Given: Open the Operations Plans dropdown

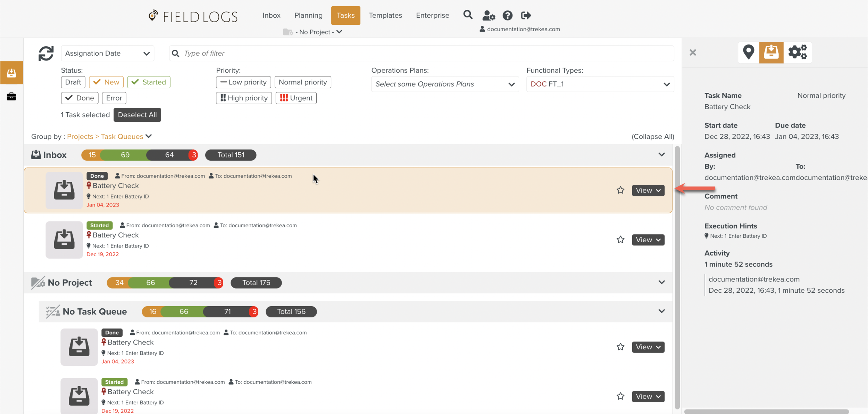Looking at the screenshot, I should 444,84.
